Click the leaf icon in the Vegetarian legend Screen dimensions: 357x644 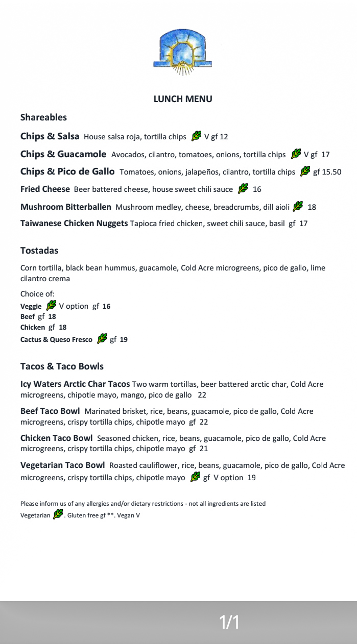pyautogui.click(x=58, y=514)
